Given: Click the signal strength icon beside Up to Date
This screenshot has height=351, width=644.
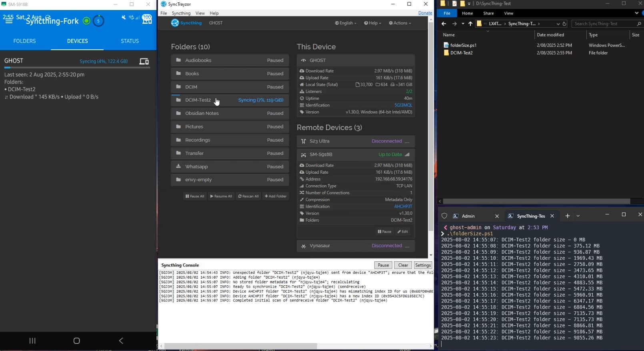Looking at the screenshot, I should 407,154.
